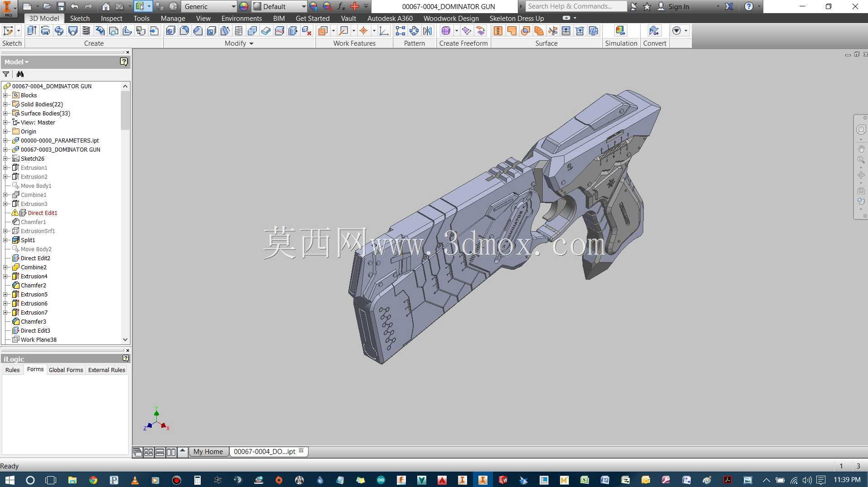Open the Inspect ribbon tab
This screenshot has height=487, width=868.
click(x=111, y=18)
